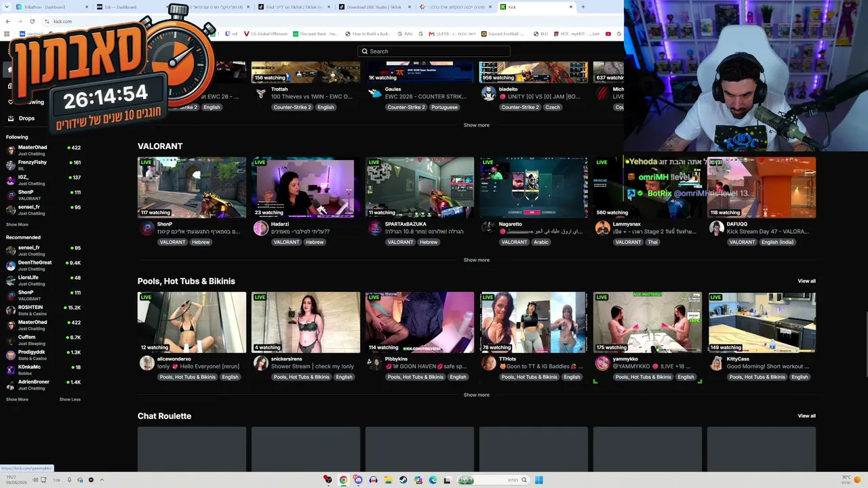Click the Arabic tag on Nagaretto's stream

point(540,242)
